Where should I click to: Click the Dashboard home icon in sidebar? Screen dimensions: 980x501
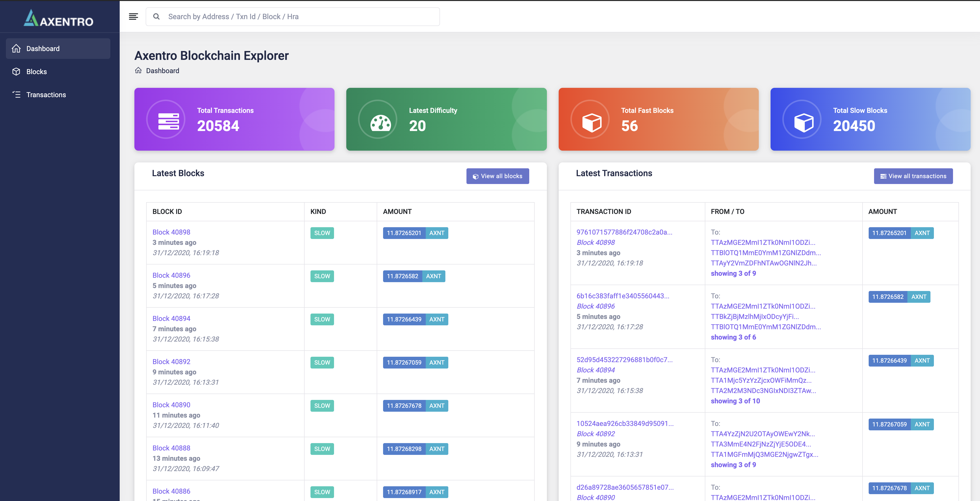pyautogui.click(x=16, y=48)
